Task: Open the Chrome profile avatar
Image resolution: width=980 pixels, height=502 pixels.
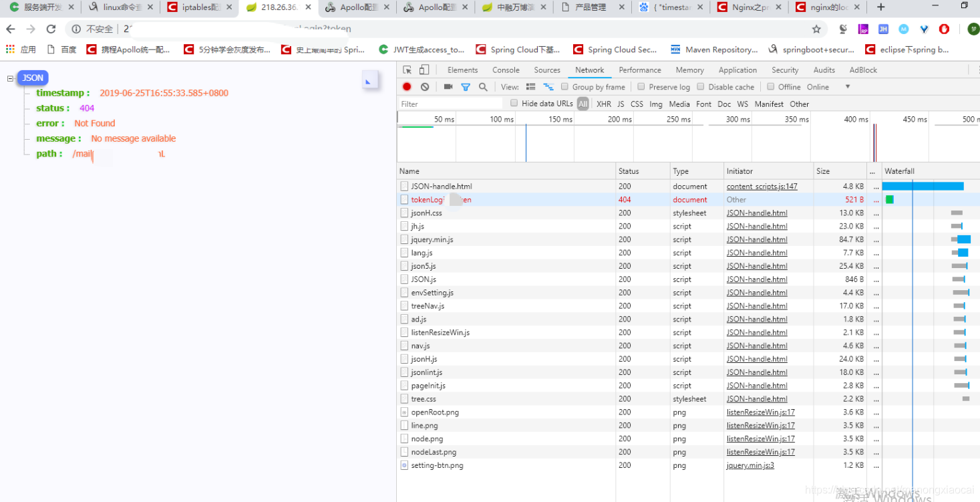Action: 973,29
